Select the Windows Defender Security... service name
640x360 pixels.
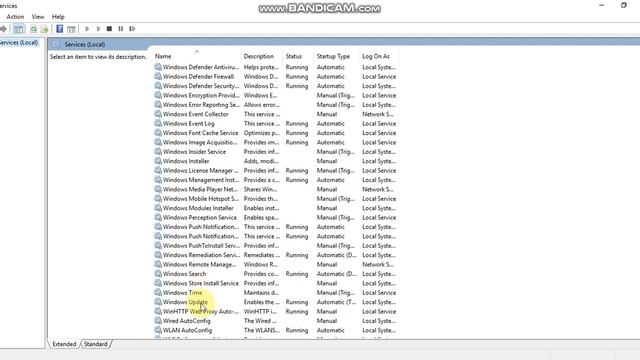[201, 86]
